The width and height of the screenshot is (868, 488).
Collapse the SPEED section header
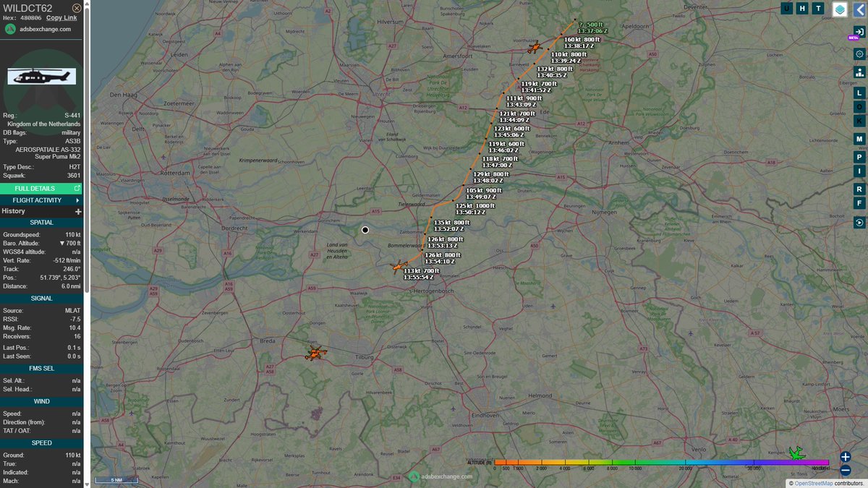[41, 442]
